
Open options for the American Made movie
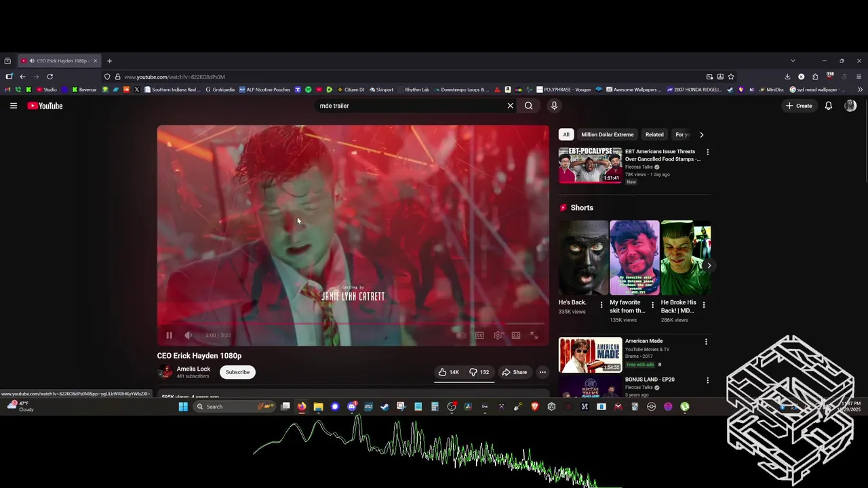pyautogui.click(x=706, y=342)
